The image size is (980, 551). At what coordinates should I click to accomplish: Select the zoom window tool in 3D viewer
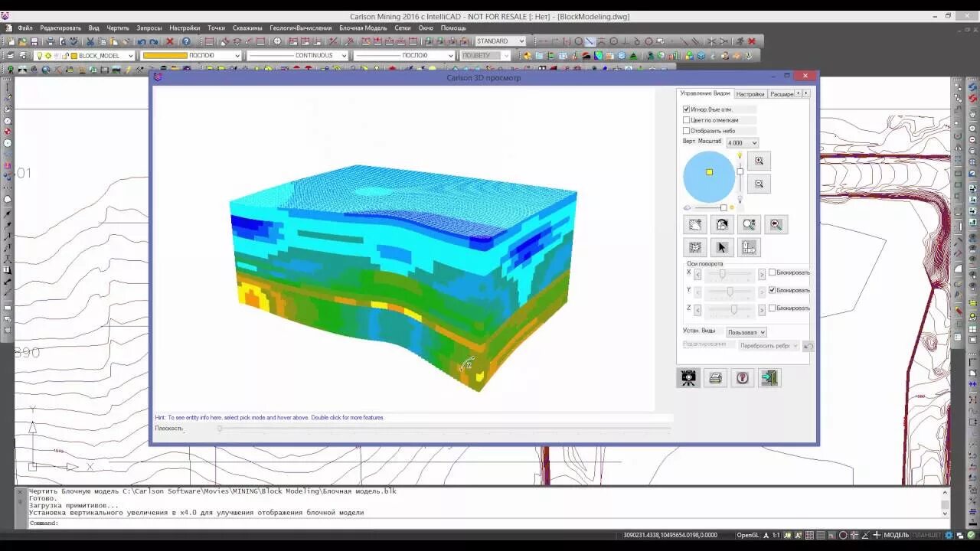tap(749, 224)
